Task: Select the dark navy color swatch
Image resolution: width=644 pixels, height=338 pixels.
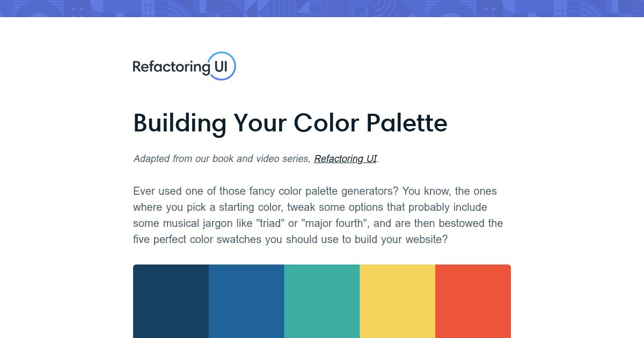Action: pyautogui.click(x=171, y=301)
